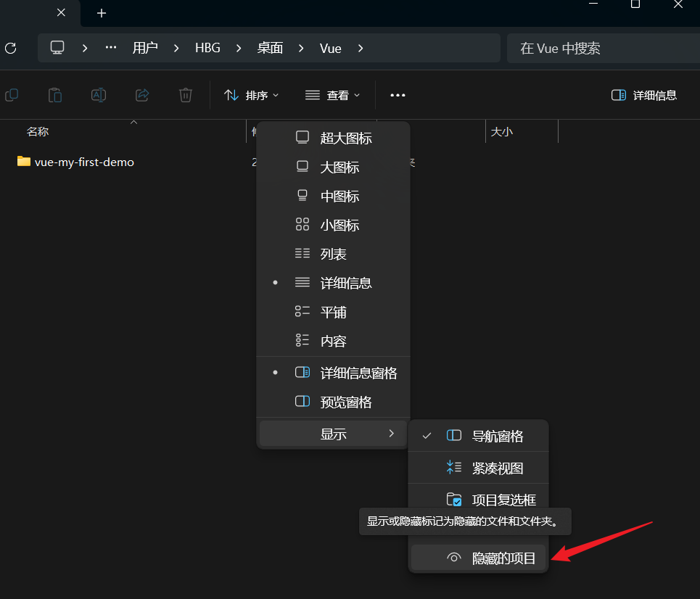Click the refresh icon beside address bar
This screenshot has width=700, height=599.
click(10, 48)
